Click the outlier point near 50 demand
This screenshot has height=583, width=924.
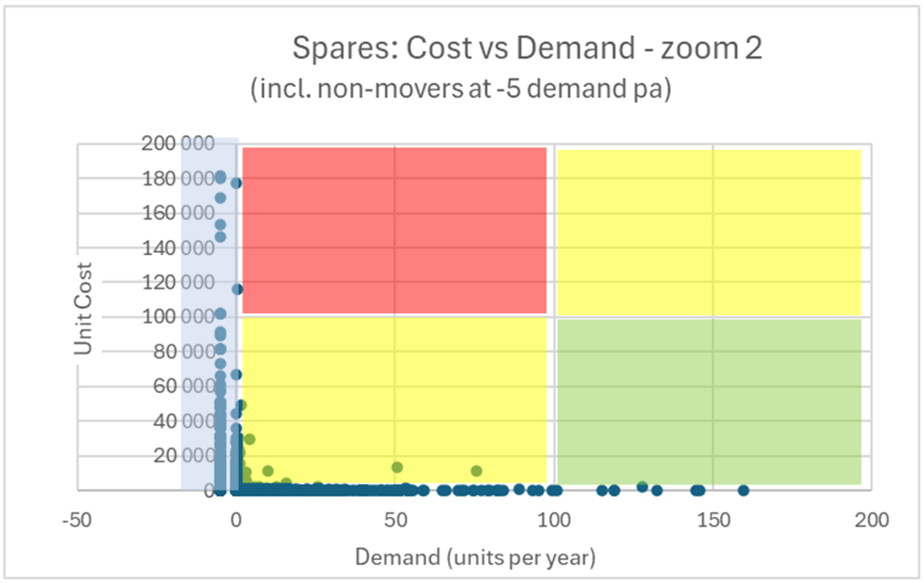pyautogui.click(x=396, y=467)
